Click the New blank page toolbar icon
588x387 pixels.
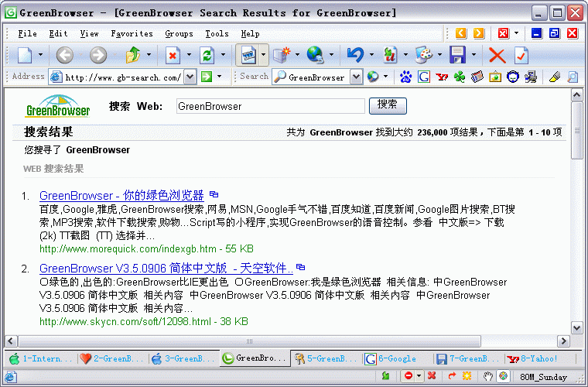[x=25, y=56]
